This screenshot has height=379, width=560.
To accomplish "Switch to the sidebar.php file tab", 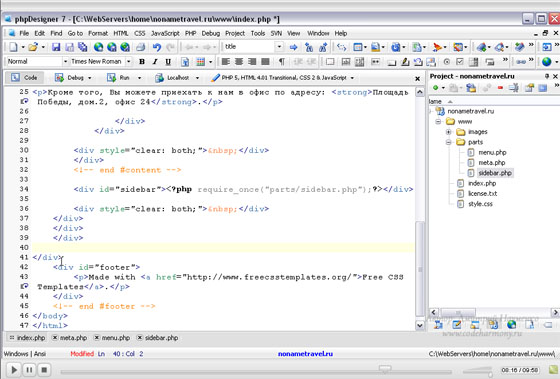I will pos(158,338).
